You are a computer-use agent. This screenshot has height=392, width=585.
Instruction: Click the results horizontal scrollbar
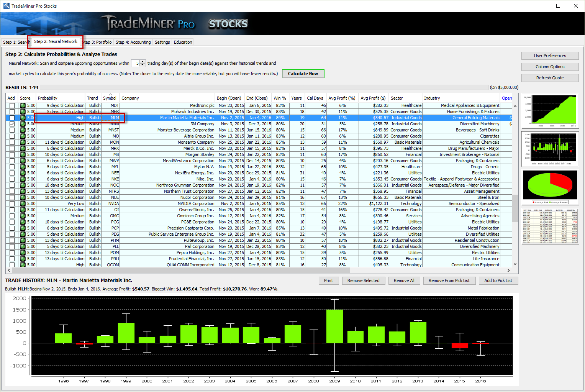[x=259, y=271]
